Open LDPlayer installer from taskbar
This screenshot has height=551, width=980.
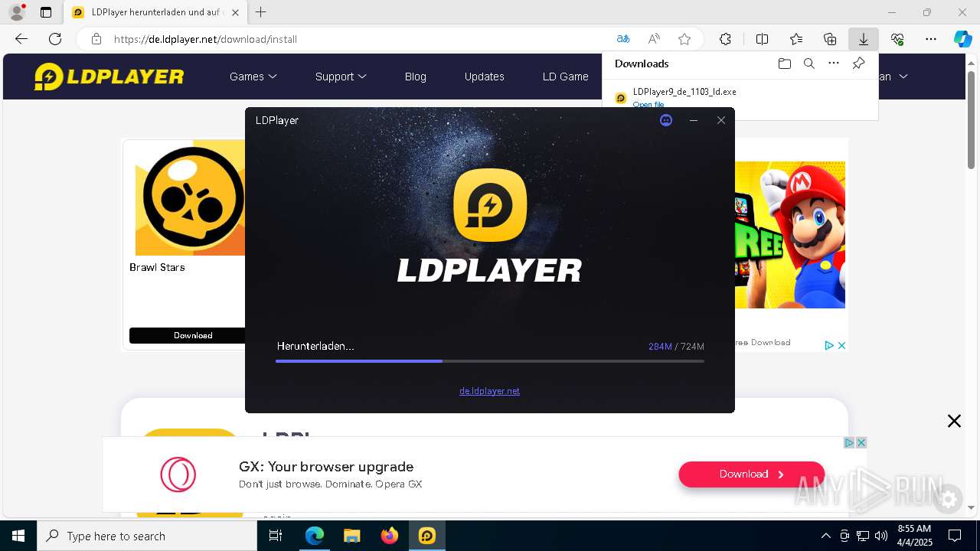click(x=427, y=536)
